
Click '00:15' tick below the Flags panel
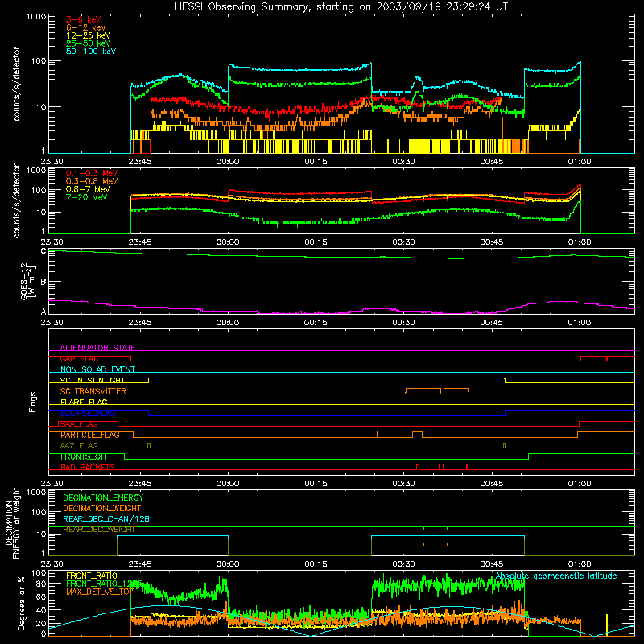pos(316,484)
